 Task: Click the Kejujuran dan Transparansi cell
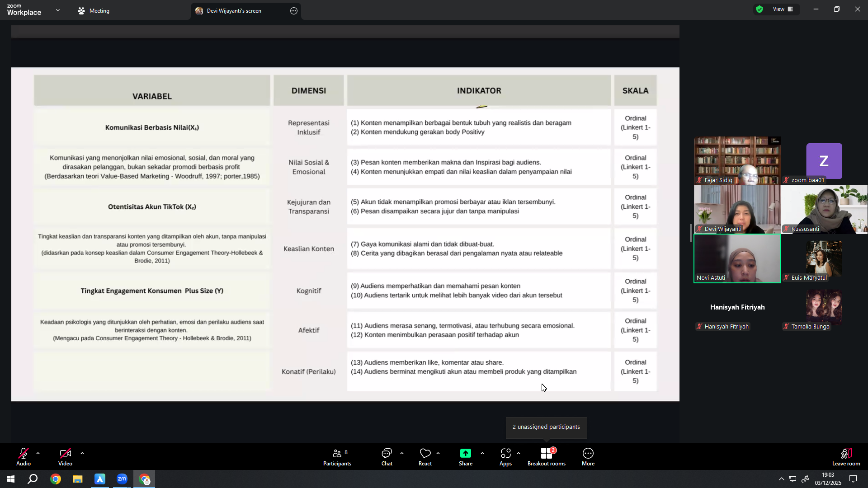pyautogui.click(x=309, y=207)
